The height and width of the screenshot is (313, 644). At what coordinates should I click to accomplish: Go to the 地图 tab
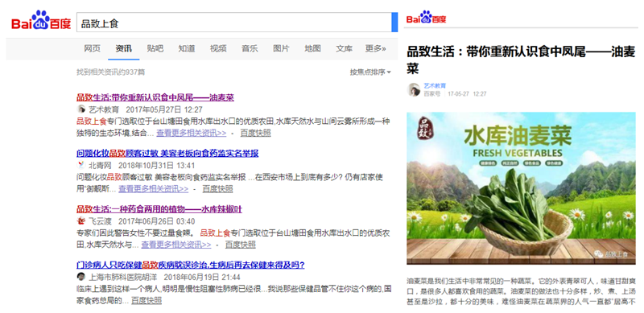point(312,48)
